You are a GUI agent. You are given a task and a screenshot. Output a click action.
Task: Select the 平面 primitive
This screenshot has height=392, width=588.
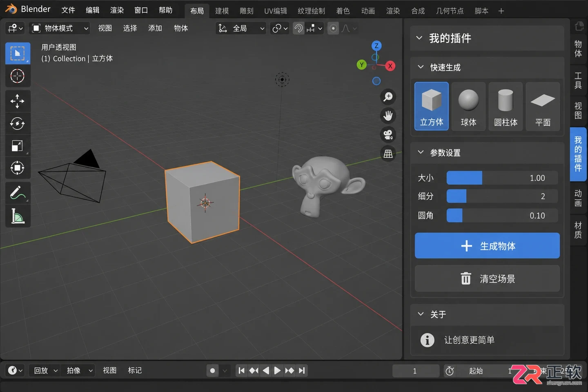(x=543, y=106)
